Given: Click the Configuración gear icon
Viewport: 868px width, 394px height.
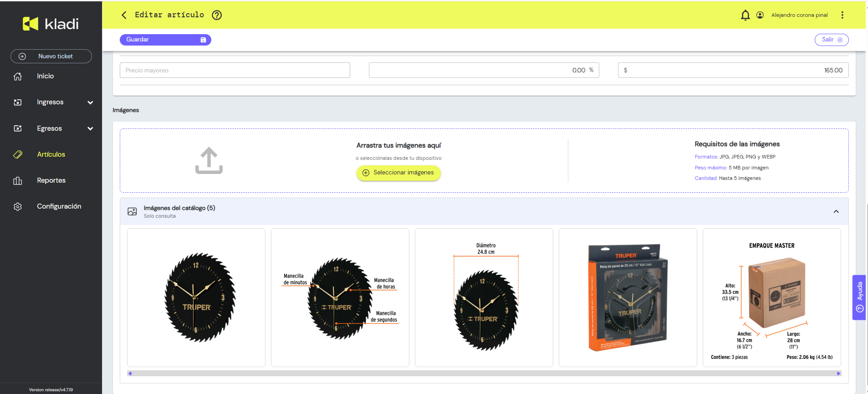Looking at the screenshot, I should click(x=18, y=206).
